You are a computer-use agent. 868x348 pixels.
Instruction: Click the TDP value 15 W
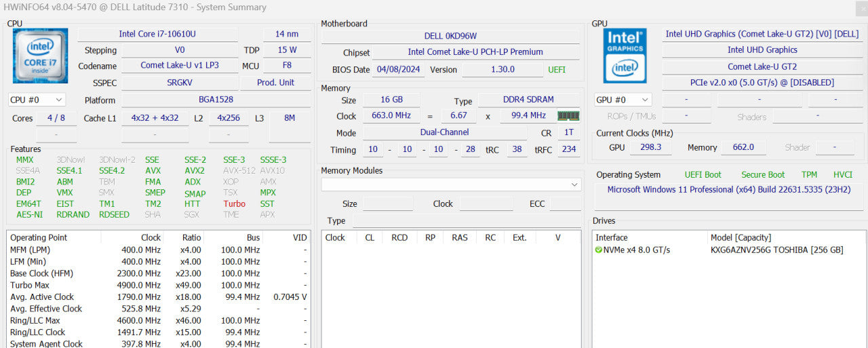[287, 50]
